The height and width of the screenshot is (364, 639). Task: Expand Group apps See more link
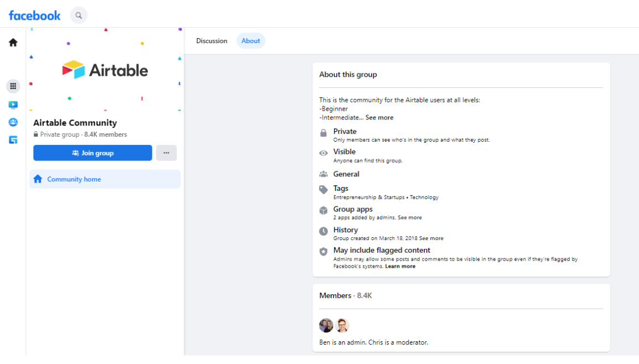410,218
